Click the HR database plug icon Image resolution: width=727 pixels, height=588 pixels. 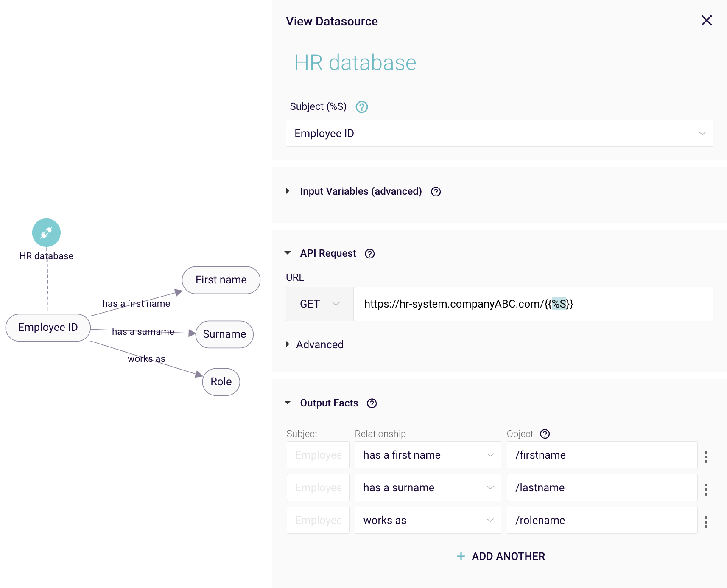coord(46,232)
